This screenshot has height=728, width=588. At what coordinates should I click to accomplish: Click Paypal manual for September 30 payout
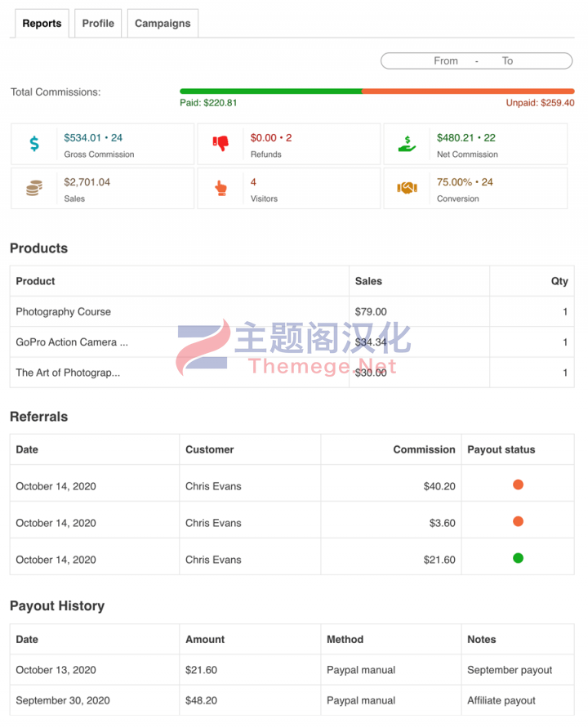361,700
